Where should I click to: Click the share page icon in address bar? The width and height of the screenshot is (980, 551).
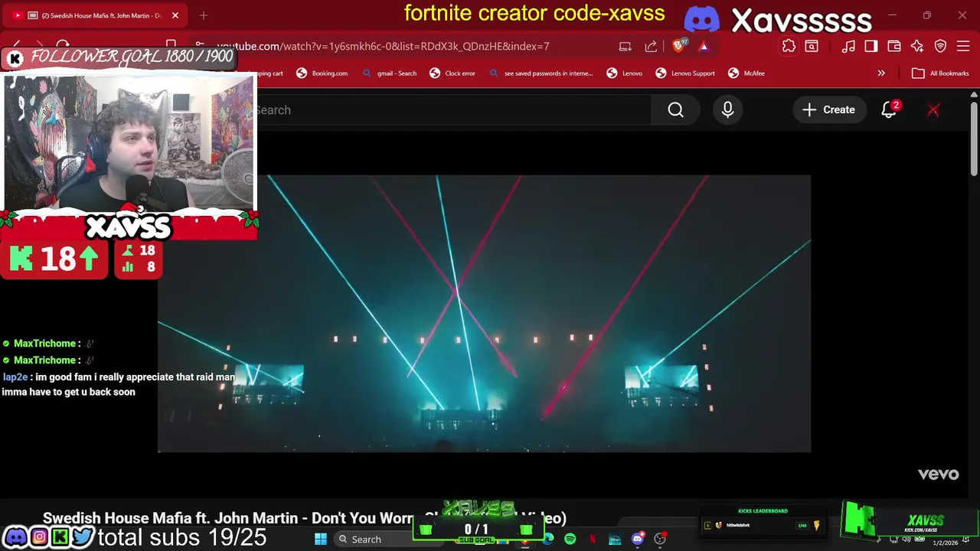pyautogui.click(x=651, y=46)
